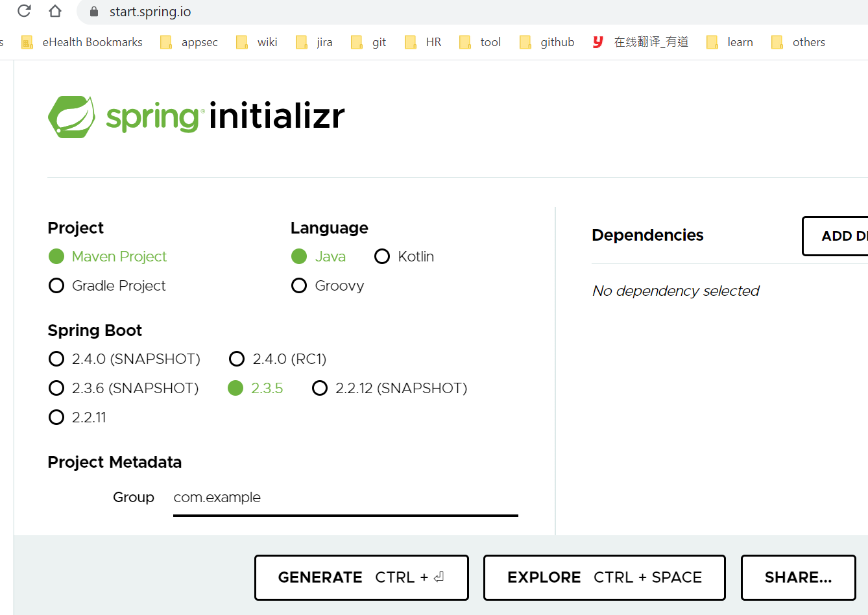Open the appsec bookmark folder
Image resolution: width=868 pixels, height=615 pixels.
click(189, 42)
